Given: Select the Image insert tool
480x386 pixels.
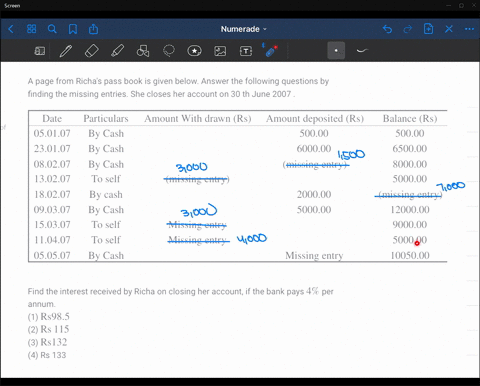Looking at the screenshot, I should (220, 51).
